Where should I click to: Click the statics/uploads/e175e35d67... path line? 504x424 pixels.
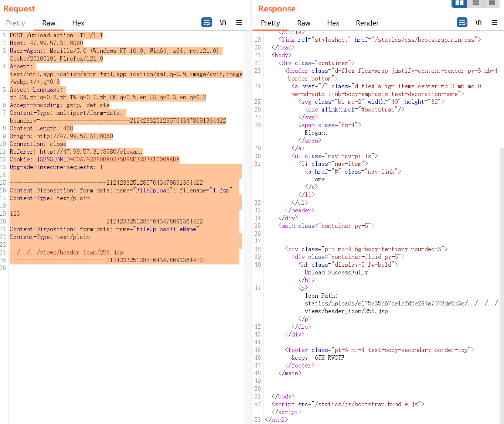pyautogui.click(x=401, y=304)
